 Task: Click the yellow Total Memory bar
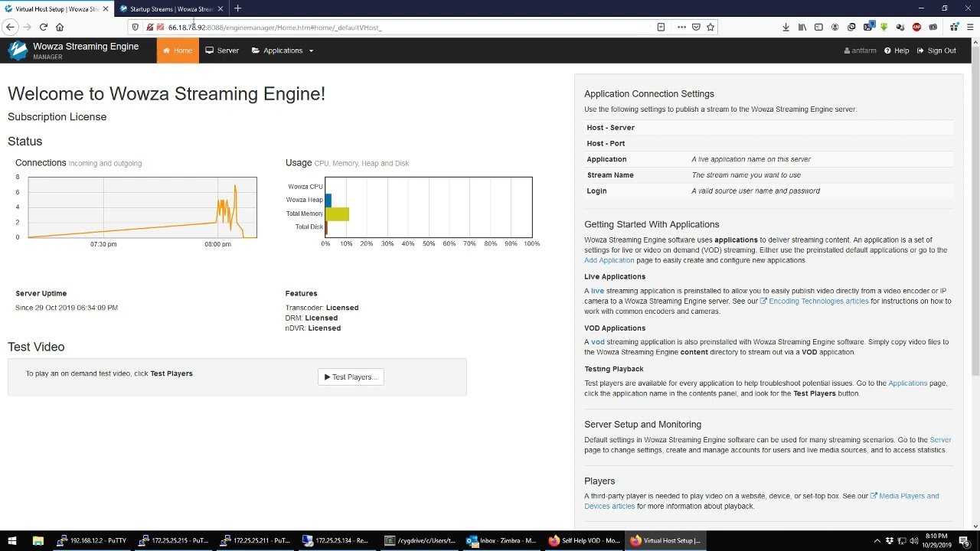(x=338, y=214)
